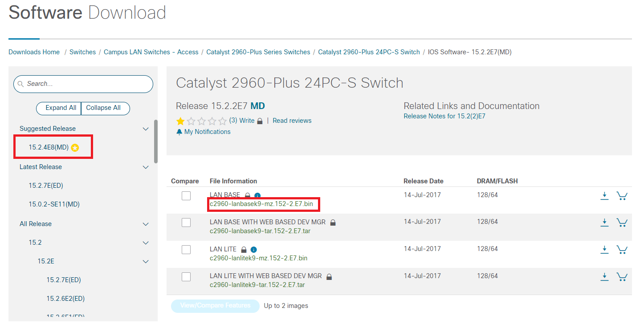Image resolution: width=644 pixels, height=336 pixels.
Task: Click the star badge beside 15.2.4E8(MD)
Action: 75,148
